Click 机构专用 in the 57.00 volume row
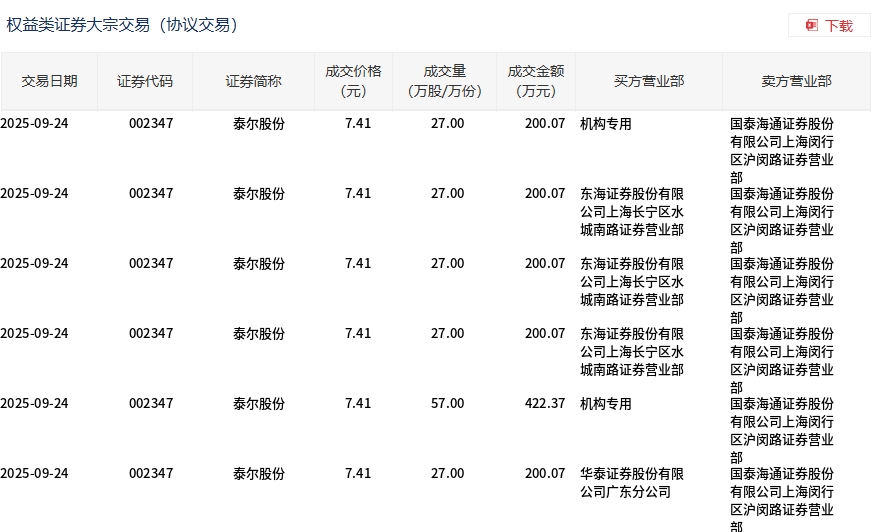Screen dimensions: 872x532 tap(606, 404)
